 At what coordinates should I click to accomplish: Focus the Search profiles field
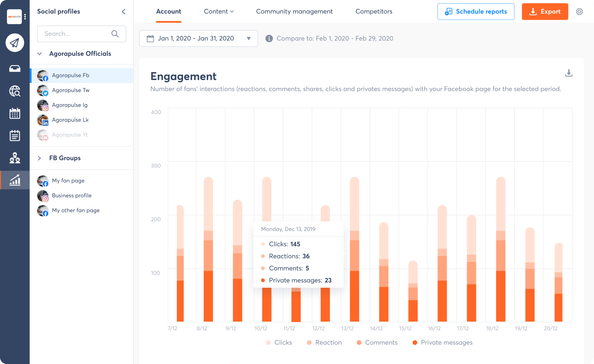(x=82, y=34)
